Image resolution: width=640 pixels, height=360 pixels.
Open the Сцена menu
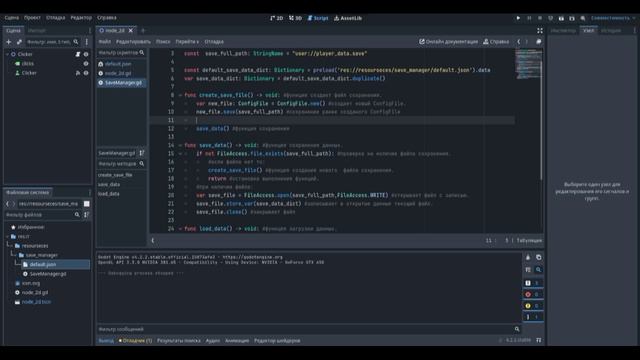click(x=12, y=18)
